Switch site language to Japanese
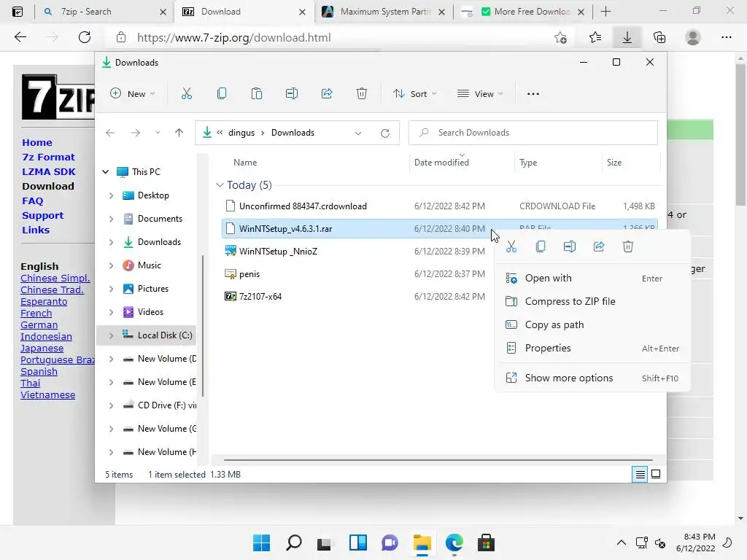 pos(42,348)
